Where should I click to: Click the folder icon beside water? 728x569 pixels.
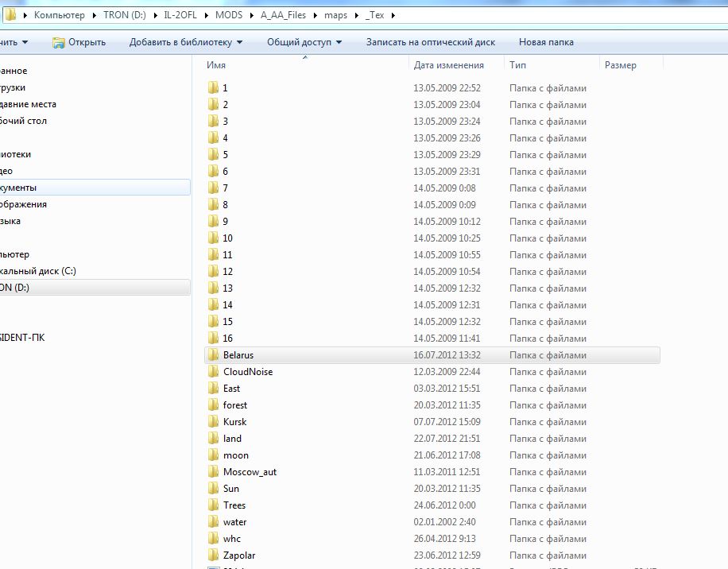(213, 522)
